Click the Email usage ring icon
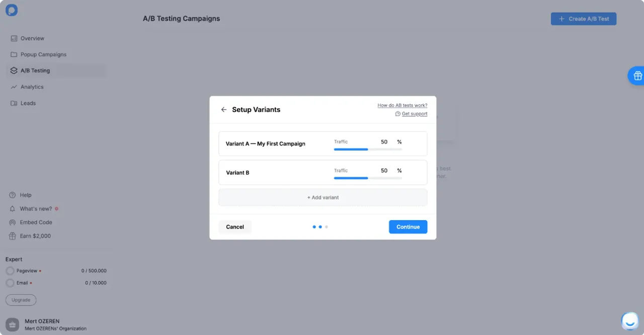 (10, 283)
